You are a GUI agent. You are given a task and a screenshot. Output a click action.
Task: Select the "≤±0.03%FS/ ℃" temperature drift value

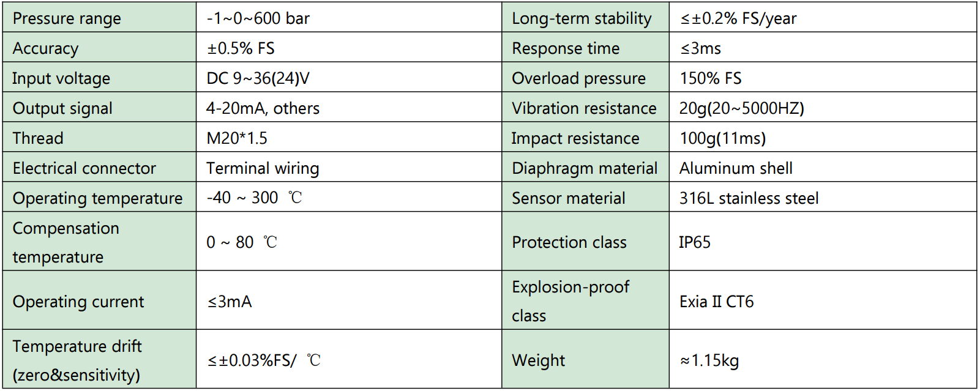pyautogui.click(x=264, y=360)
